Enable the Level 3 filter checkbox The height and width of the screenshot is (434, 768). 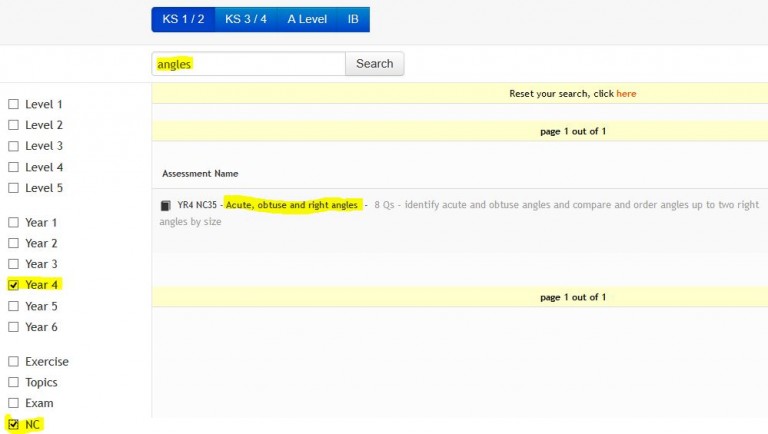point(13,146)
